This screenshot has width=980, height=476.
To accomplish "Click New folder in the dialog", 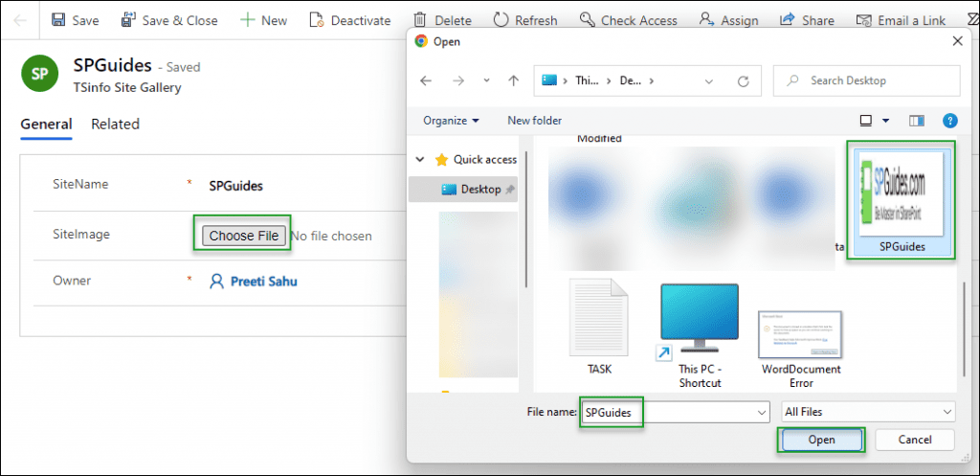I will point(534,120).
